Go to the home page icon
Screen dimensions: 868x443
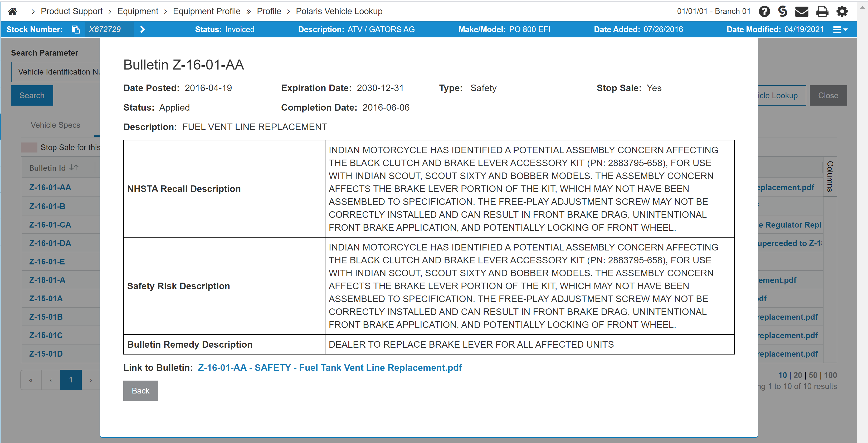[x=12, y=11]
